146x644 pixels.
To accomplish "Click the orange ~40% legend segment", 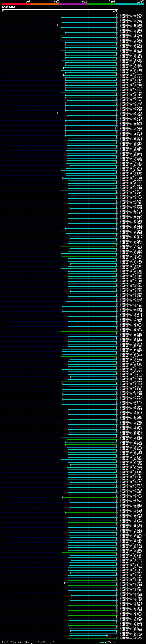I will (45, 4).
